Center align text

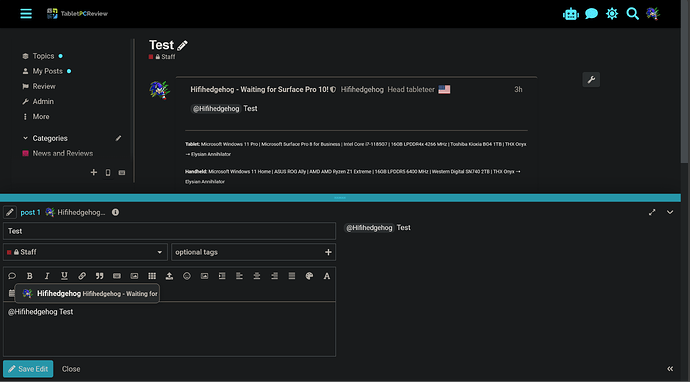click(x=257, y=276)
